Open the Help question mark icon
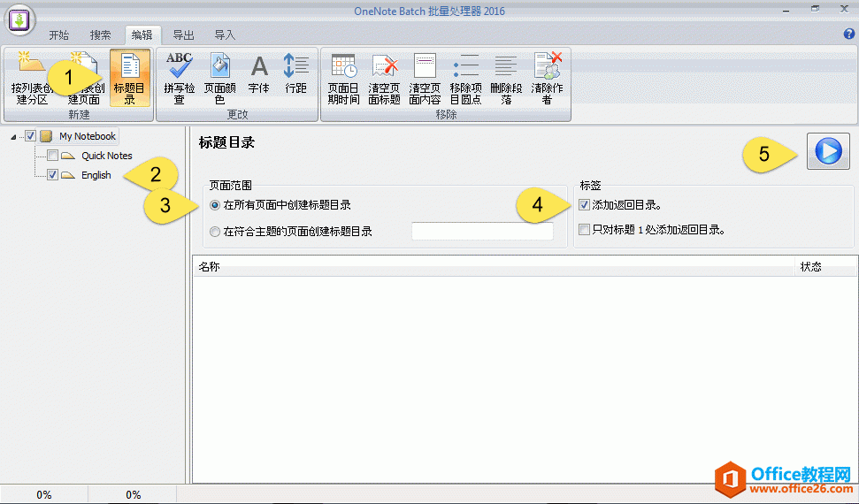This screenshot has height=504, width=859. click(x=849, y=34)
